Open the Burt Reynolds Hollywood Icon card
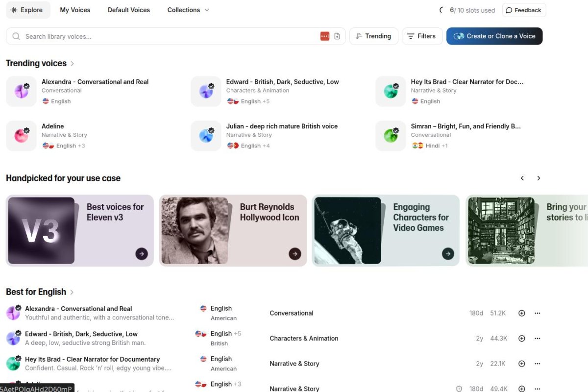 tap(233, 230)
